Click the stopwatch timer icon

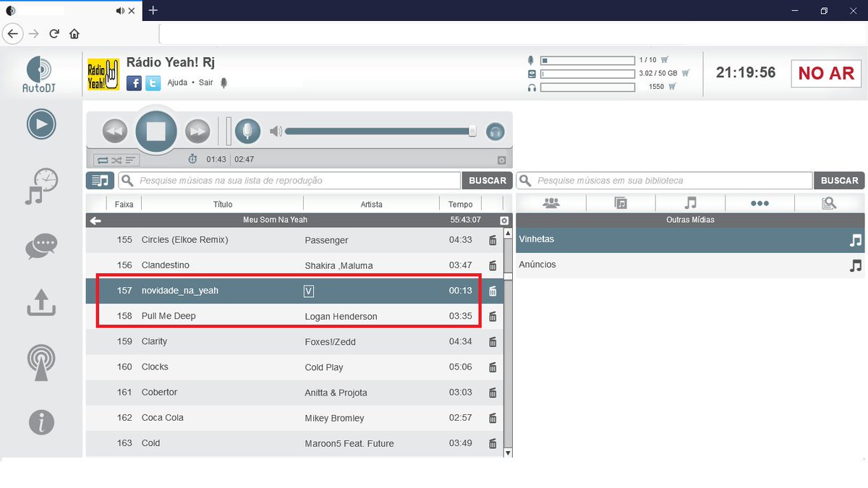point(192,159)
